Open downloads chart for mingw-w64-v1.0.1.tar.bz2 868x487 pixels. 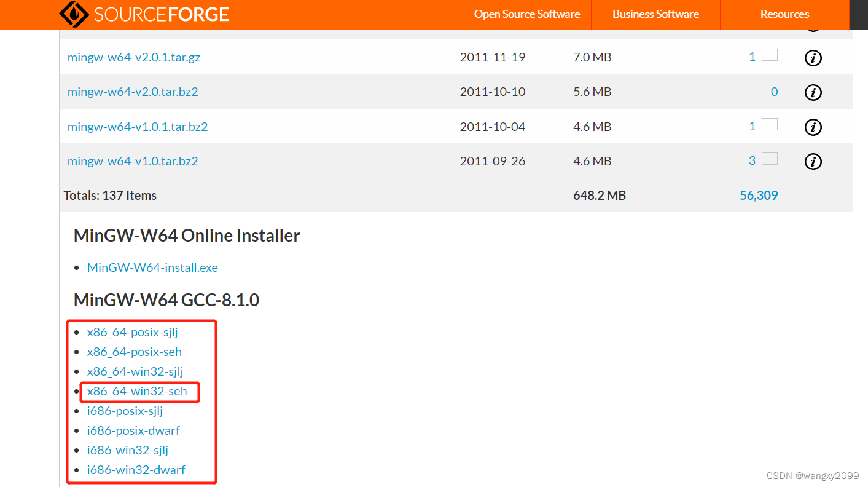click(770, 125)
